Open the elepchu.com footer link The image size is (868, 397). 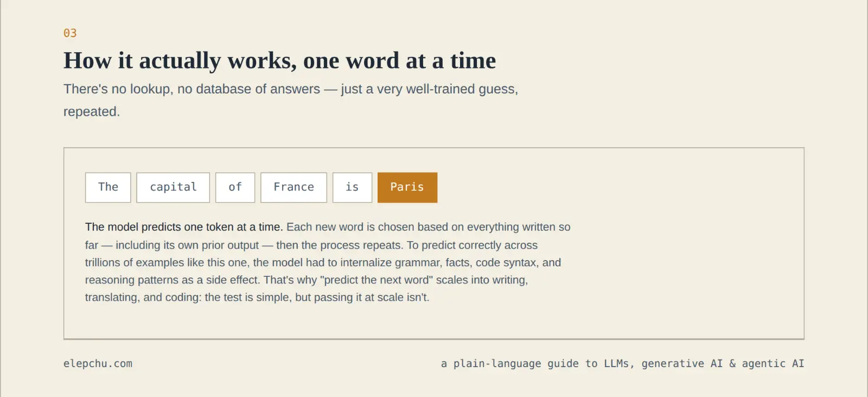point(98,363)
